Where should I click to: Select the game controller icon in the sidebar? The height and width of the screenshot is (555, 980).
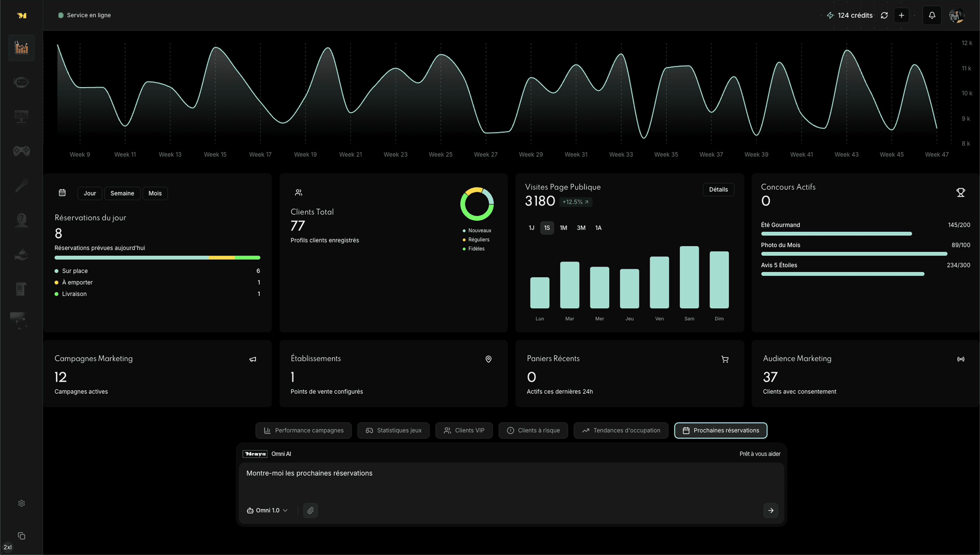pos(21,151)
